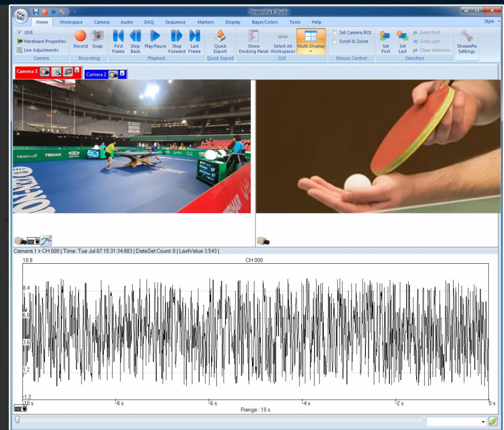
Task: Take a snapshot with Snap
Action: [97, 37]
